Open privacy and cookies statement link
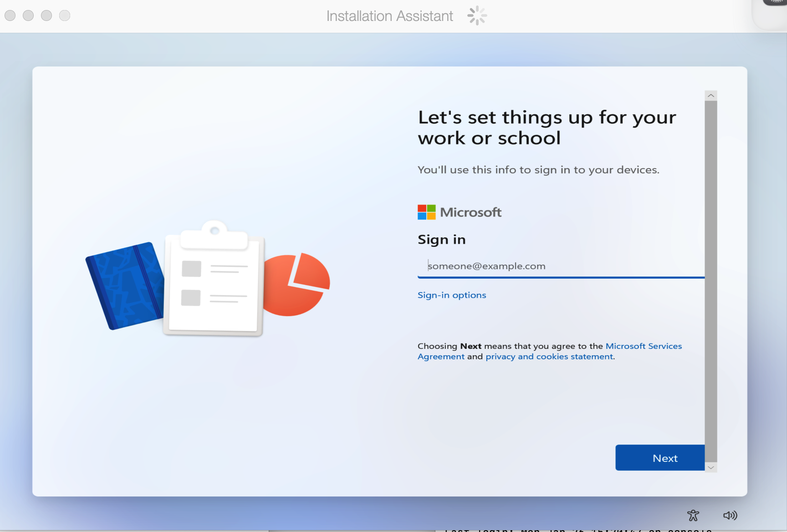Image resolution: width=787 pixels, height=532 pixels. 549,357
